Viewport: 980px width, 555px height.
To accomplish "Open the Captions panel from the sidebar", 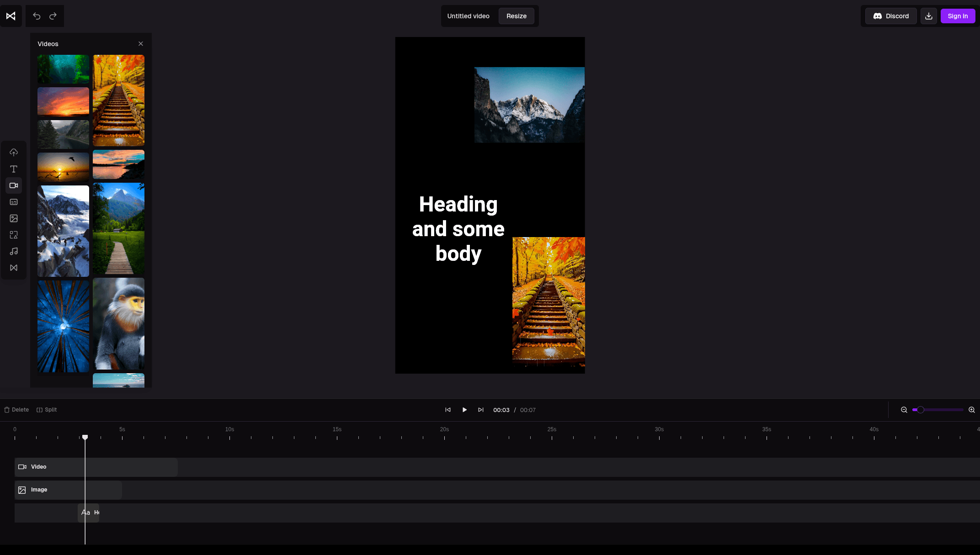I will 14,202.
